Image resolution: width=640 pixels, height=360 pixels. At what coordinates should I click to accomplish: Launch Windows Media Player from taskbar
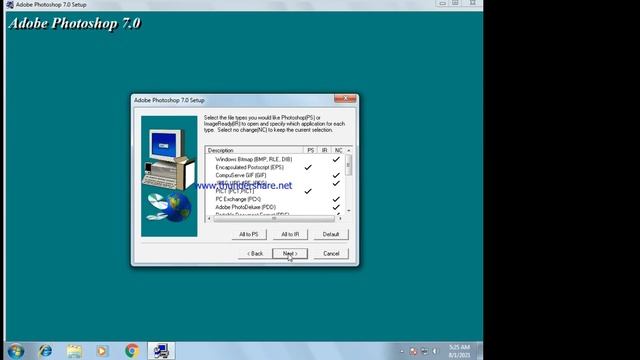tap(102, 351)
